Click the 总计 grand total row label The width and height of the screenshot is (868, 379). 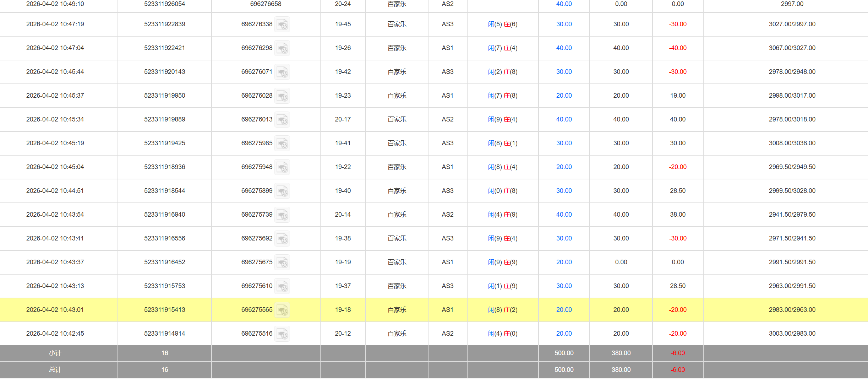55,370
